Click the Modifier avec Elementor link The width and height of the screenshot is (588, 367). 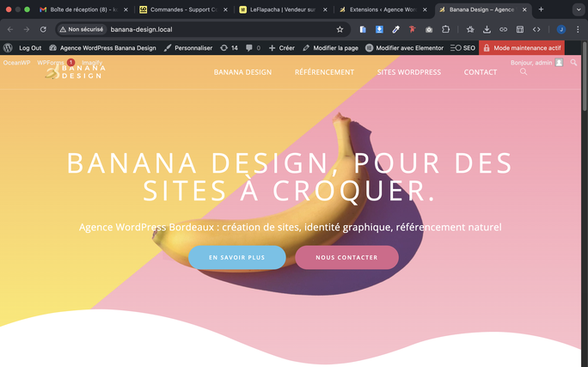404,48
